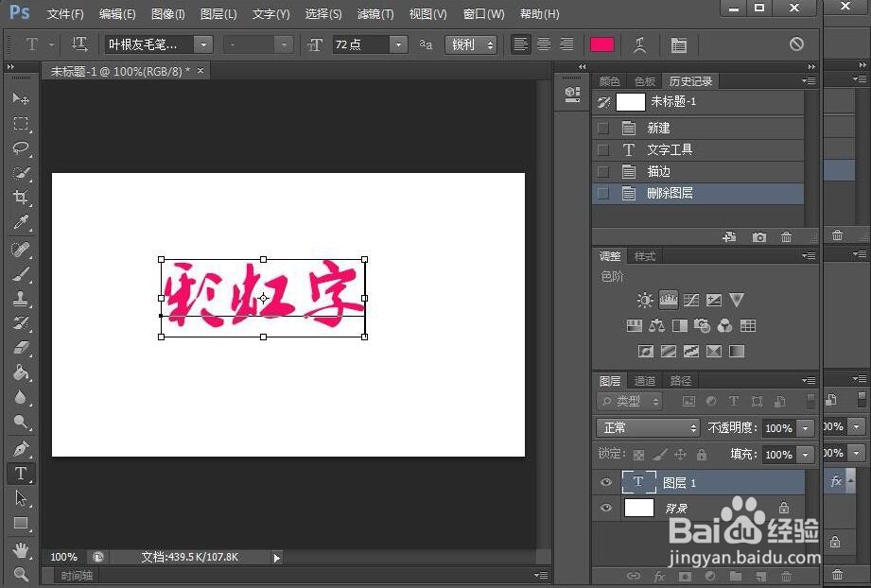Open the 图层(L) menu

(218, 14)
